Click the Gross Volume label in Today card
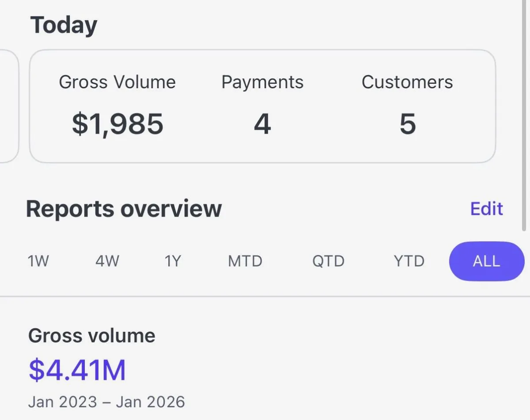 pos(117,82)
